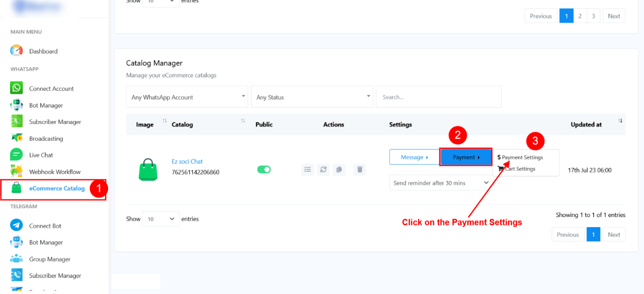Click the list icon in Actions column

[x=307, y=170]
